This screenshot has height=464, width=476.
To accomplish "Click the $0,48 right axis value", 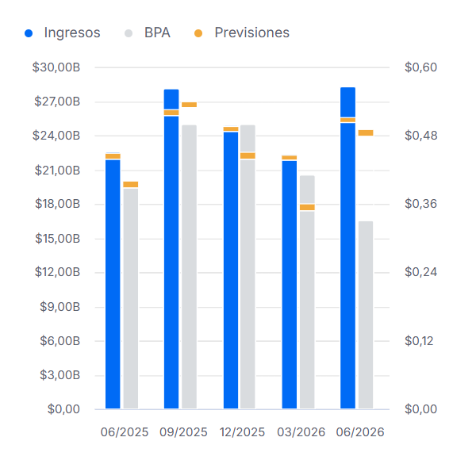I will [420, 136].
